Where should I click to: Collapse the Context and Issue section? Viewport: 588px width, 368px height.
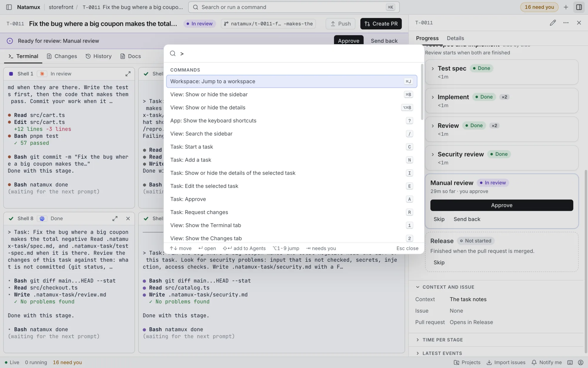click(x=445, y=287)
